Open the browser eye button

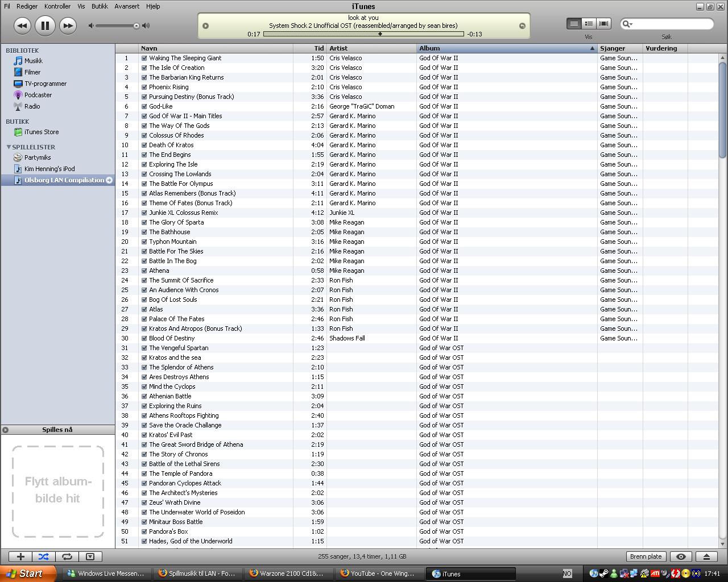pyautogui.click(x=681, y=557)
